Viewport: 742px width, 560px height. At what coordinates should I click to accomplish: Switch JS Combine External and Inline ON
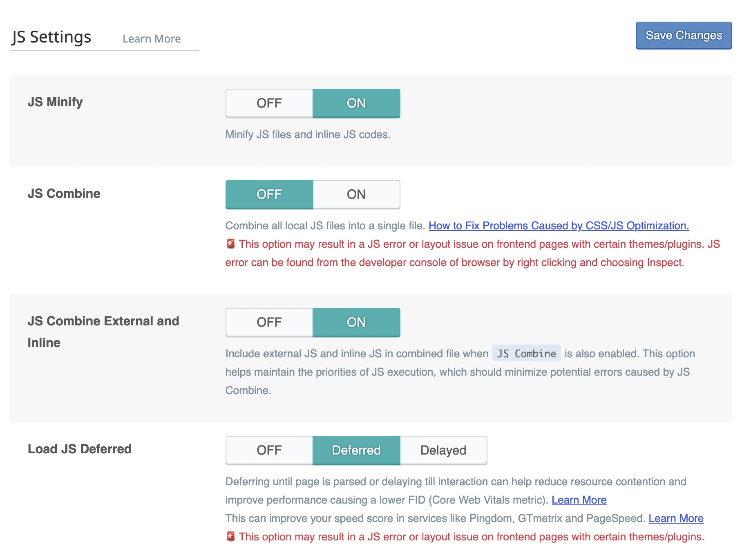[356, 322]
